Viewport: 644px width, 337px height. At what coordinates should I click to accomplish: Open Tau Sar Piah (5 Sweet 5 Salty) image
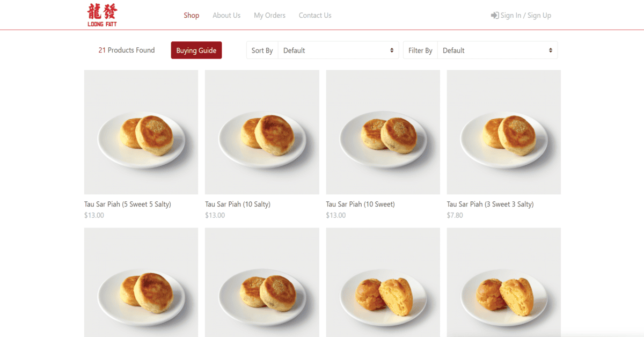[x=141, y=132]
